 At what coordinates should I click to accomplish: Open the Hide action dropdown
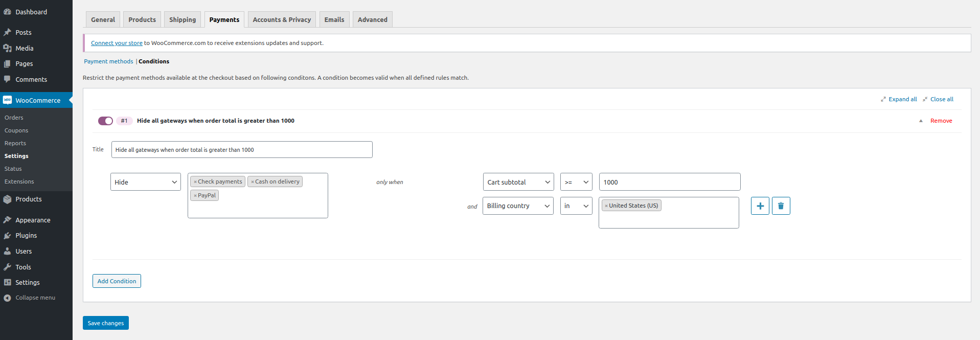pos(146,182)
